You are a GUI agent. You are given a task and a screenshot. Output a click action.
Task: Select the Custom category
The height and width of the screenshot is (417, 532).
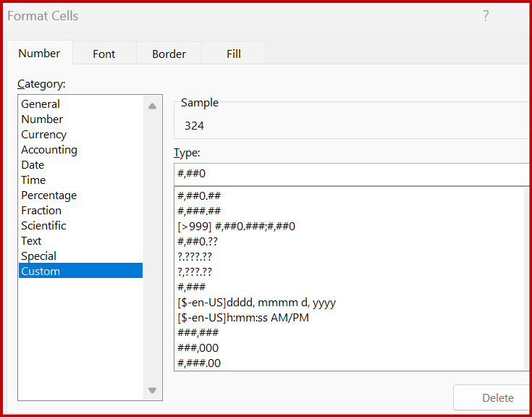(x=81, y=271)
